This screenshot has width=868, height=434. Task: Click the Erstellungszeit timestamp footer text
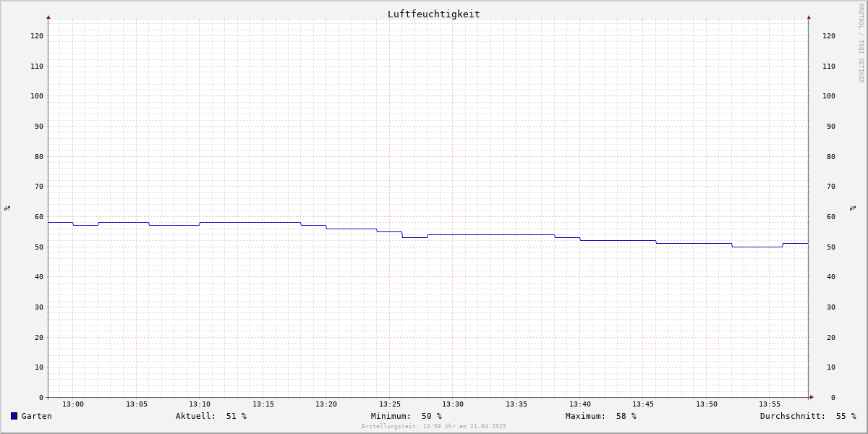pyautogui.click(x=434, y=427)
